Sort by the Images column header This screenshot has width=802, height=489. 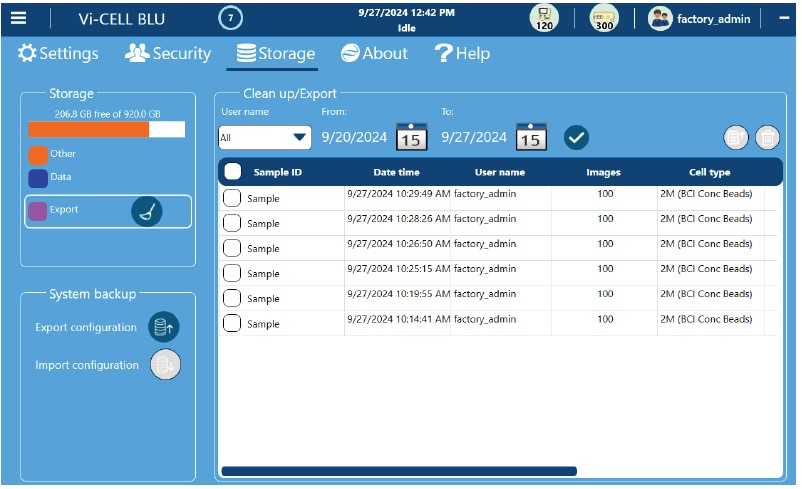click(603, 172)
